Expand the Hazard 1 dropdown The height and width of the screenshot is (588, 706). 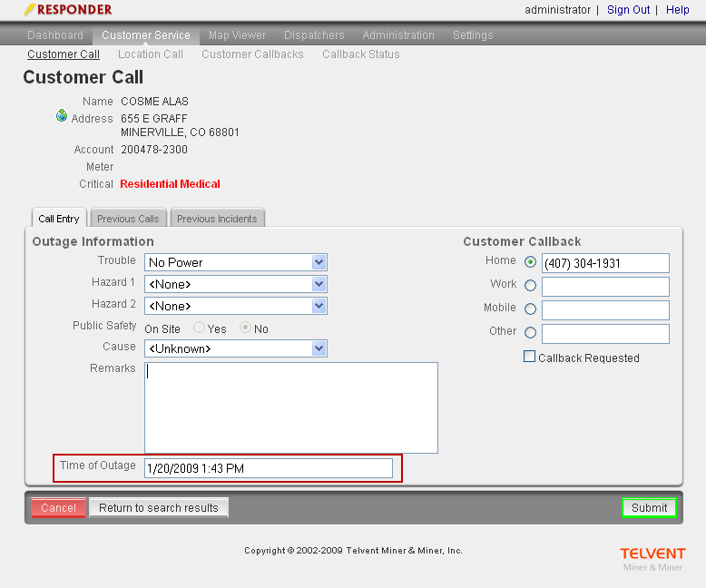pyautogui.click(x=236, y=284)
